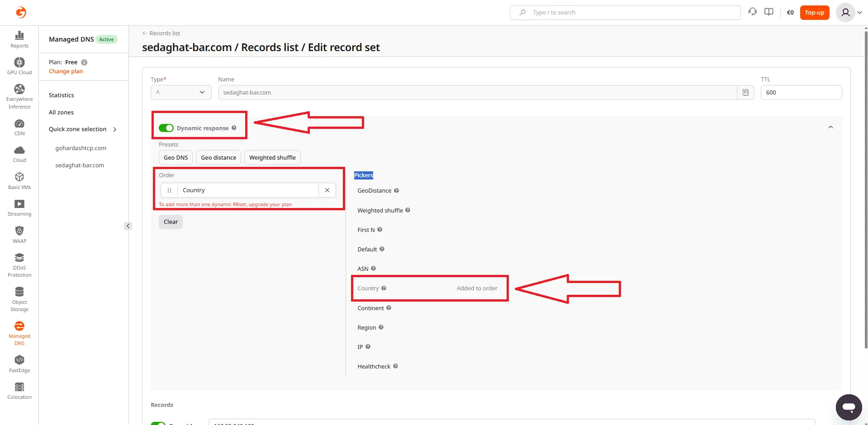
Task: Open the record Type dropdown
Action: pos(181,92)
